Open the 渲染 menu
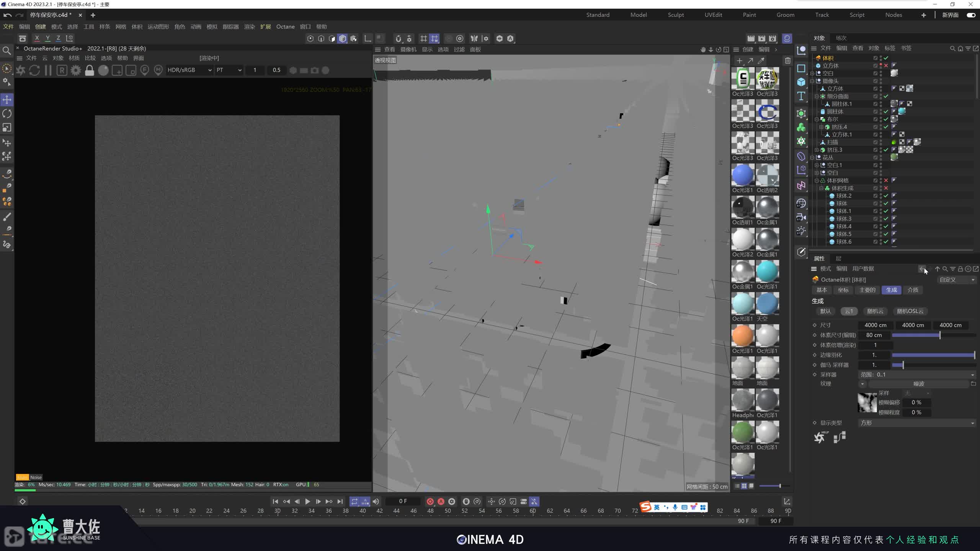 249,26
